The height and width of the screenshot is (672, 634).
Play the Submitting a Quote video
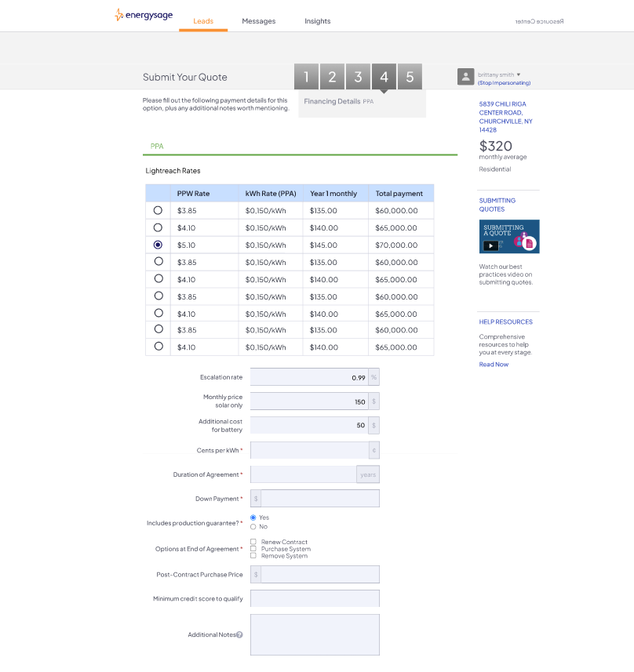(x=491, y=245)
